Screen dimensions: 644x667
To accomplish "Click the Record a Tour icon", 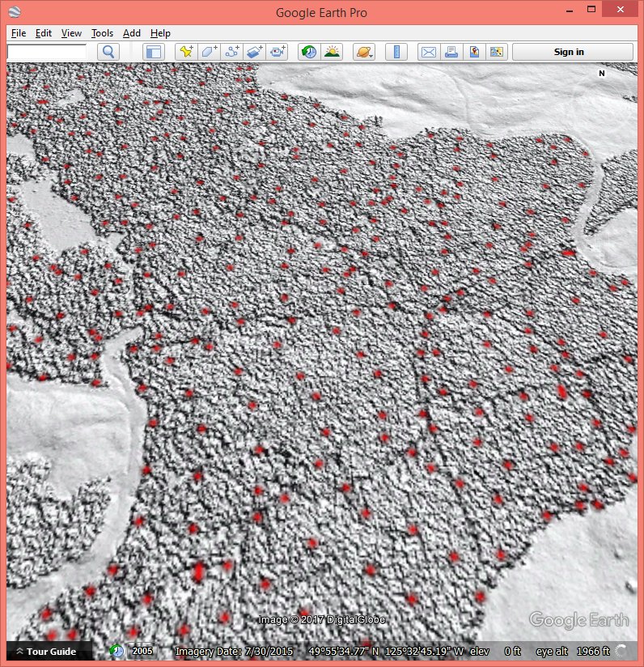I will (278, 52).
